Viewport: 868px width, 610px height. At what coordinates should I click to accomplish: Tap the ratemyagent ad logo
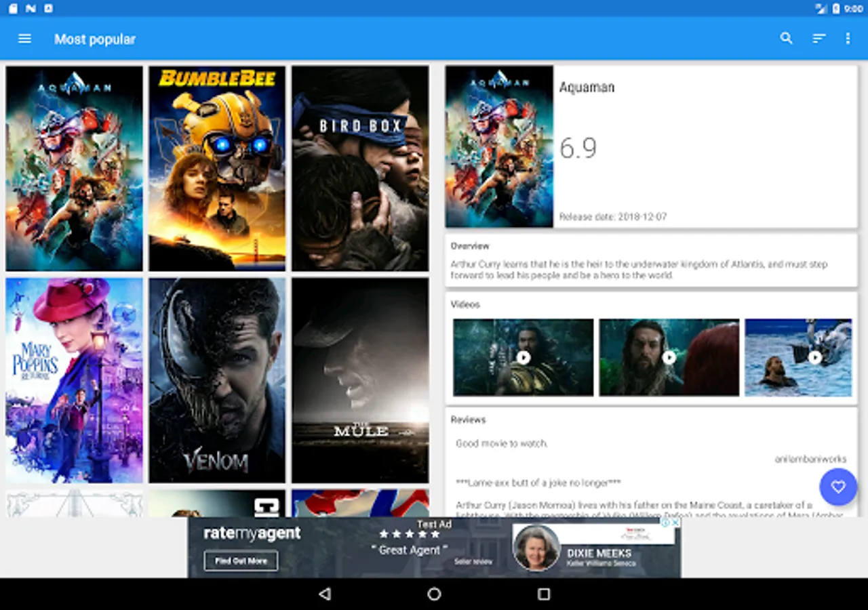click(x=252, y=533)
